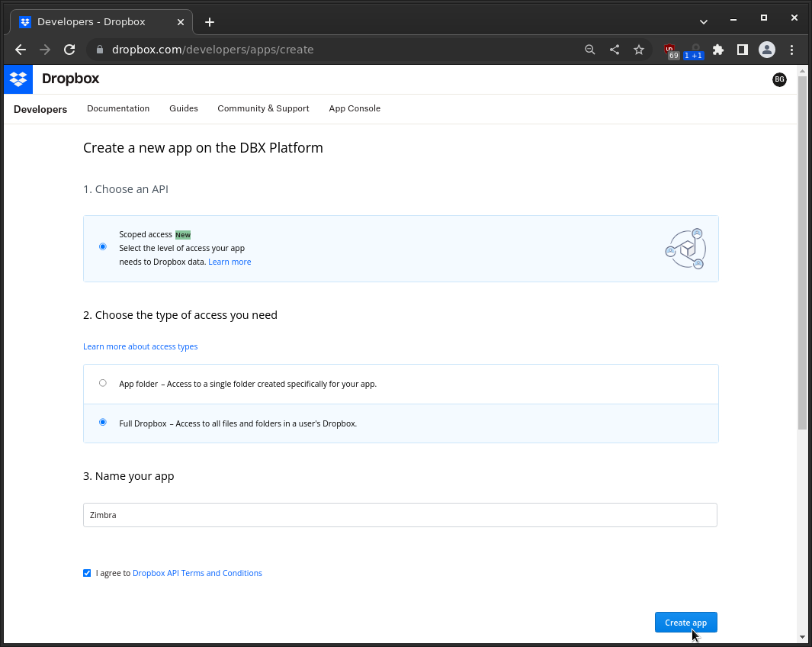Open the Chrome three-dot menu
812x647 pixels.
pos(791,50)
